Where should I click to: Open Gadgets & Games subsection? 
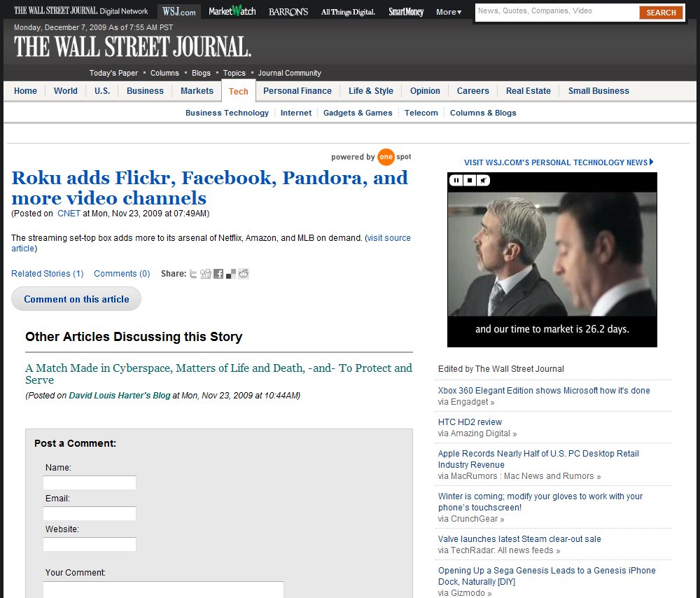(x=358, y=113)
